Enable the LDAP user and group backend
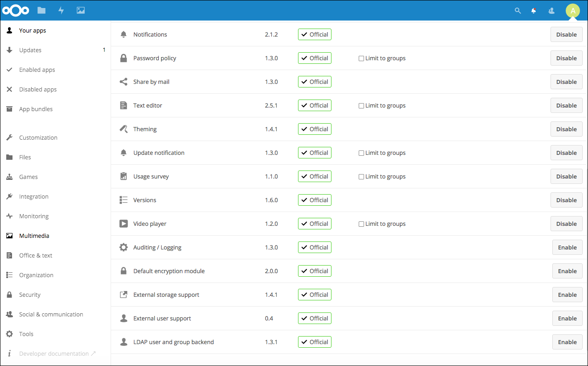This screenshot has width=588, height=366. click(567, 342)
